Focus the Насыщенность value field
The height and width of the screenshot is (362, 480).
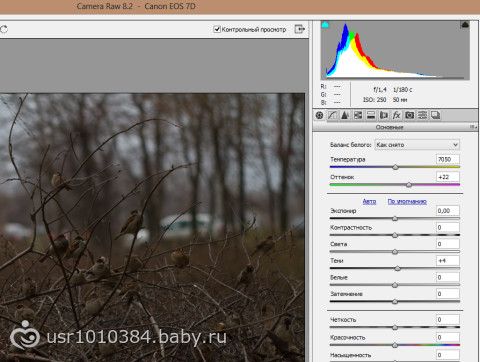coord(448,355)
